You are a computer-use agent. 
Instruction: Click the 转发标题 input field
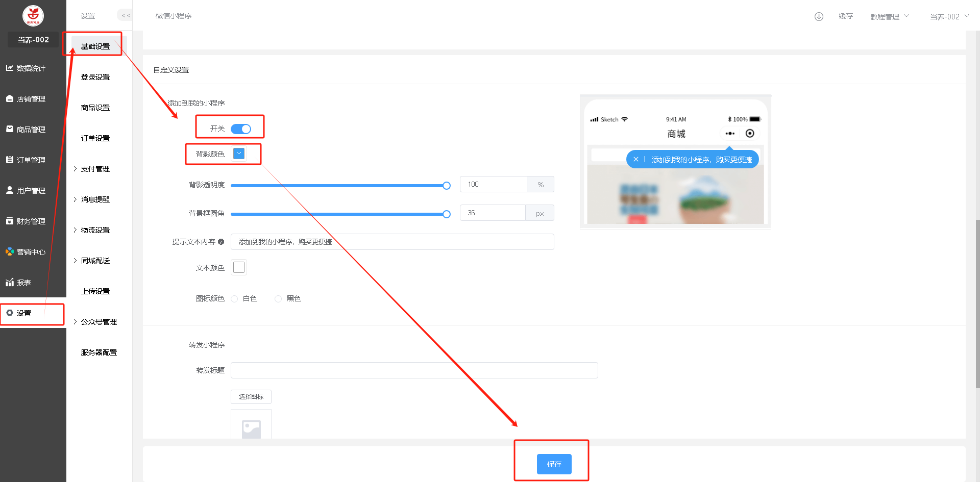click(x=414, y=370)
